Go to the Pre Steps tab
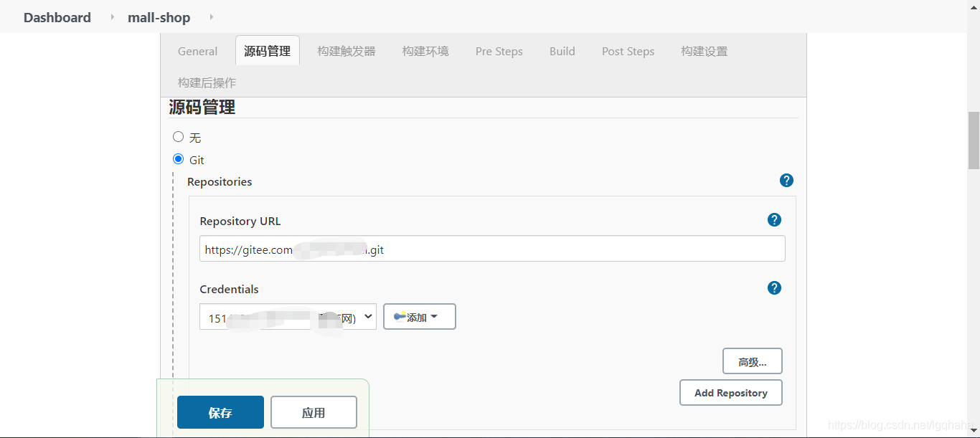 (499, 51)
